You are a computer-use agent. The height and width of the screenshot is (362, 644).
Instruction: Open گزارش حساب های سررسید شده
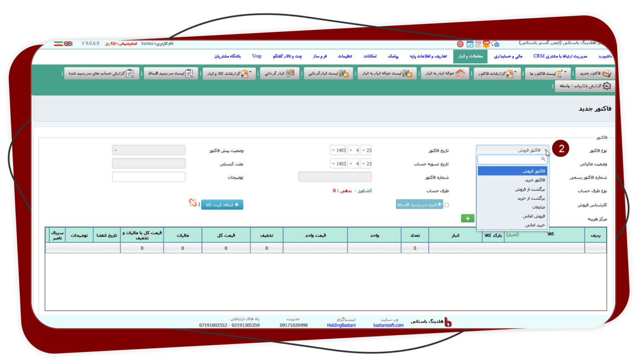click(101, 73)
